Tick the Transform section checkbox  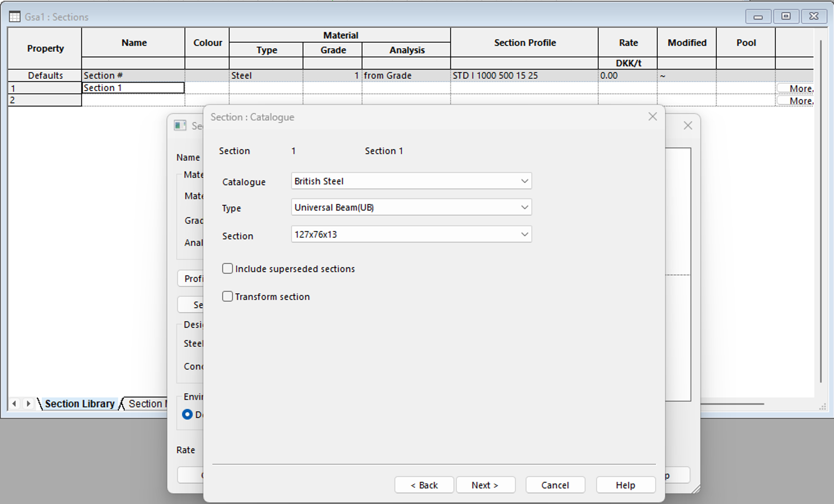point(227,296)
